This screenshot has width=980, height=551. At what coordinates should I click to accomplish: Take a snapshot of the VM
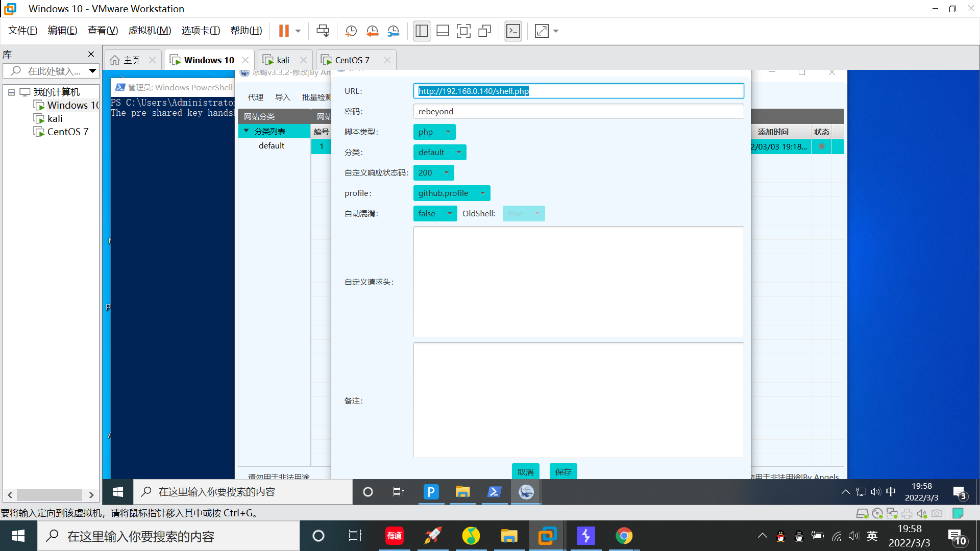tap(351, 31)
